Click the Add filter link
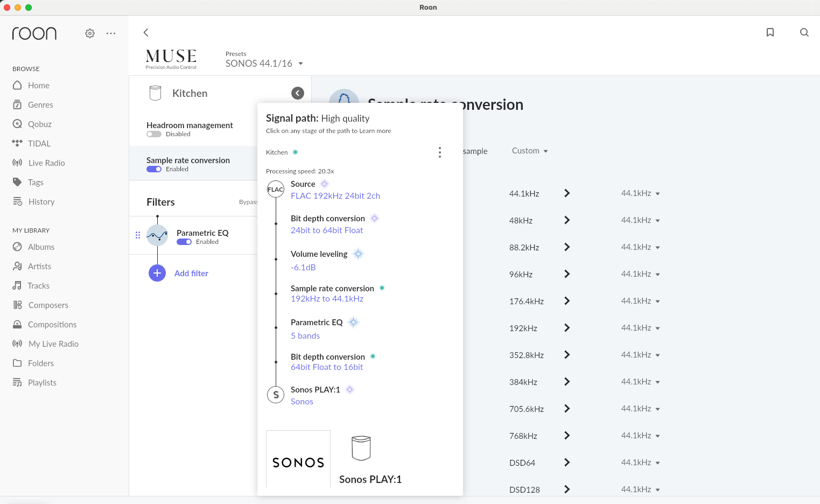Screen dimensions: 820x504 pos(191,274)
